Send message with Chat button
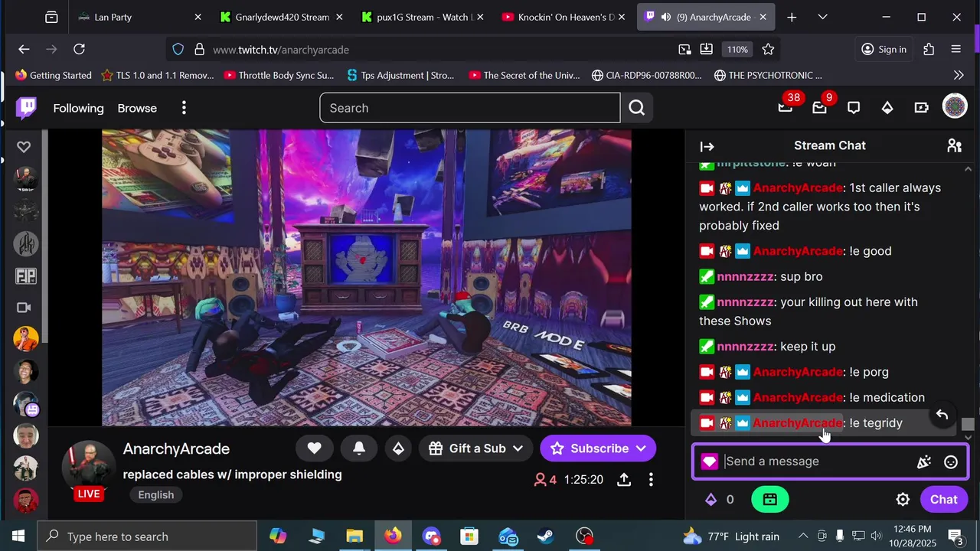The height and width of the screenshot is (551, 980). pyautogui.click(x=943, y=500)
